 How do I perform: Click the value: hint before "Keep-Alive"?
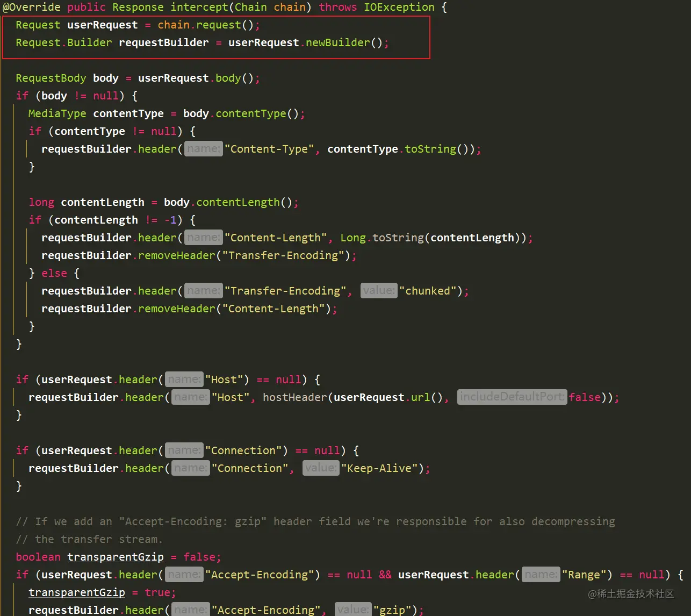click(x=321, y=468)
